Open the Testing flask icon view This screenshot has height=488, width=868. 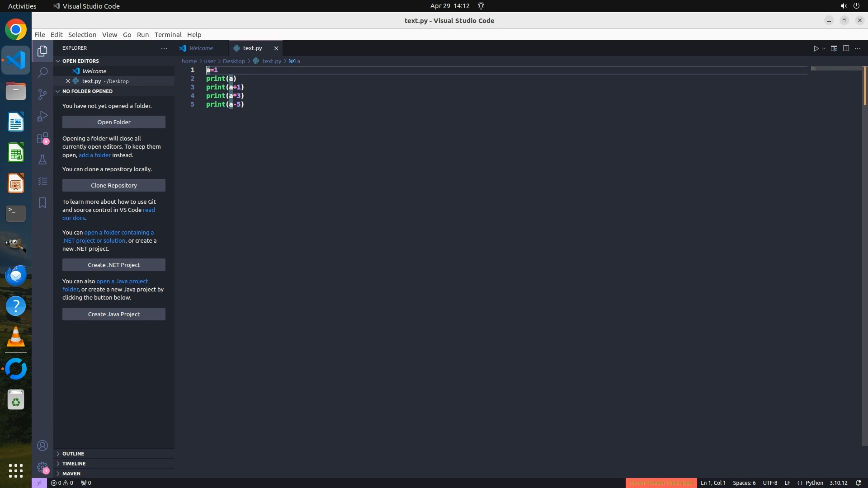[42, 160]
